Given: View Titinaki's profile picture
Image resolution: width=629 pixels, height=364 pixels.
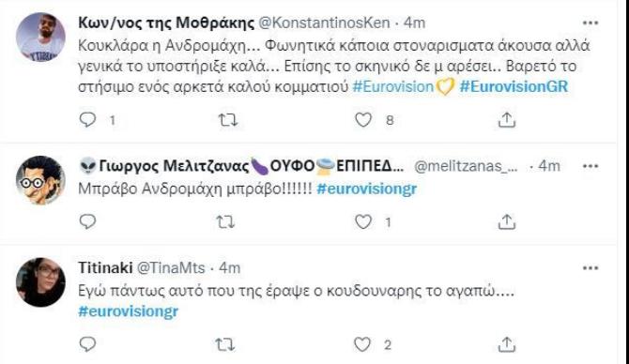Looking at the screenshot, I should pos(40,282).
